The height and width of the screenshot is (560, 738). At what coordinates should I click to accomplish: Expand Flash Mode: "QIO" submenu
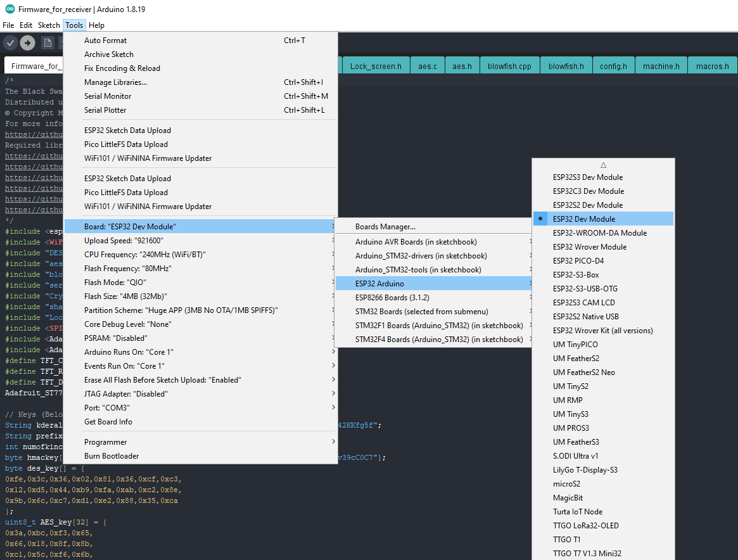201,283
